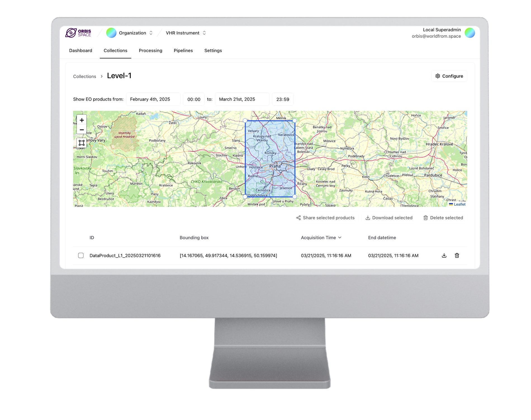Select the DataProduct_L1_20250321101616 checkbox
The width and height of the screenshot is (531, 420).
click(81, 256)
